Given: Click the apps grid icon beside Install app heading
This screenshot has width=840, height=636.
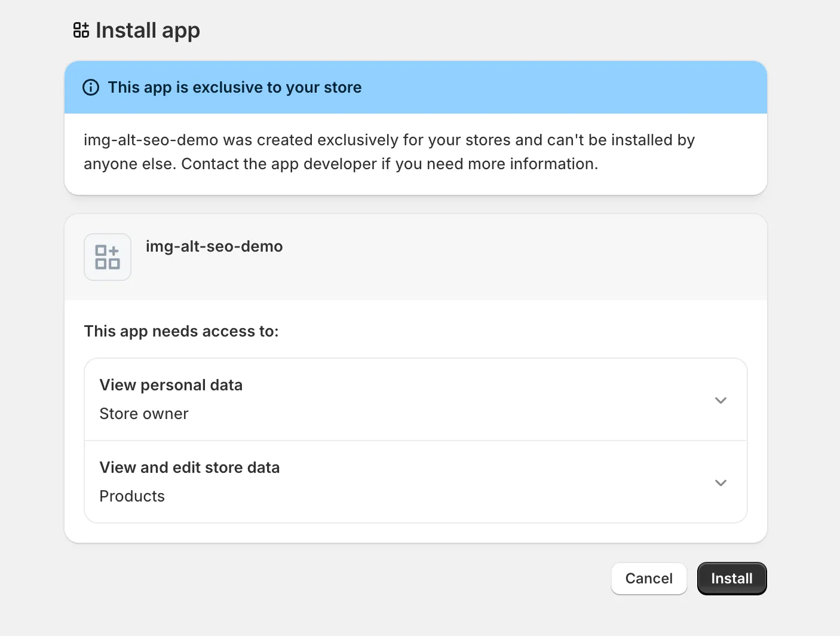Looking at the screenshot, I should tap(81, 30).
